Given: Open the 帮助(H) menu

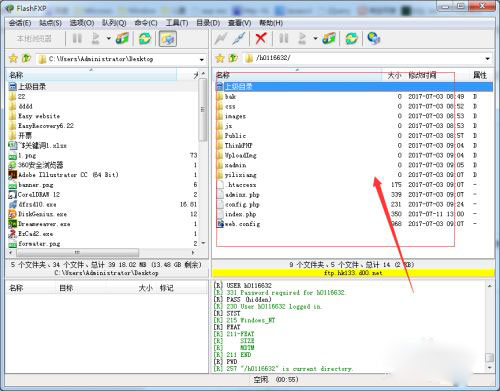Looking at the screenshot, I should pos(271,23).
